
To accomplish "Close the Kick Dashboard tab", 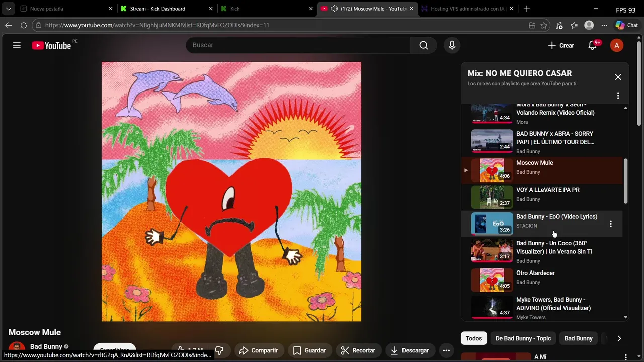I will 211,9.
